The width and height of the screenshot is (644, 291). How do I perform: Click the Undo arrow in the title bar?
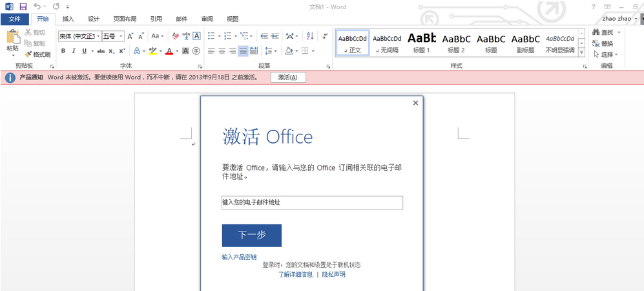coord(37,6)
